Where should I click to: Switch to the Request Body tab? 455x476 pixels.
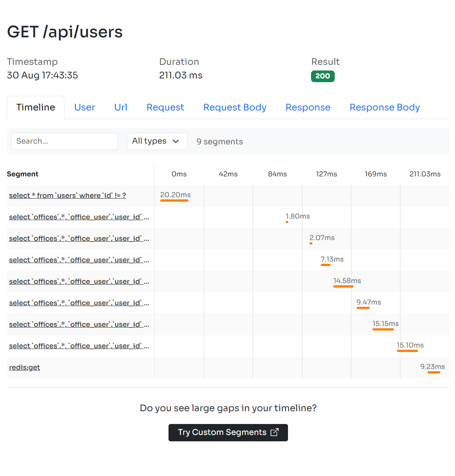tap(234, 107)
